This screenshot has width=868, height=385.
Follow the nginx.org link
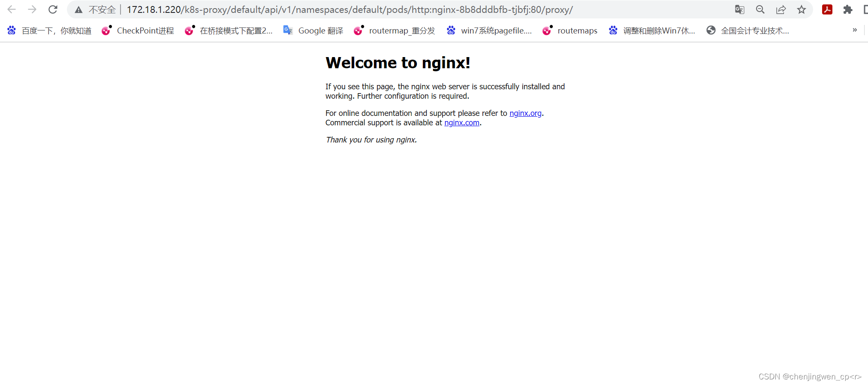click(525, 113)
